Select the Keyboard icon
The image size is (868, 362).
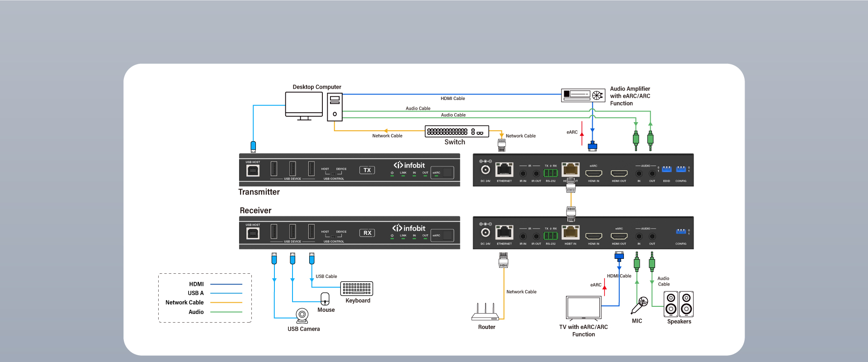click(x=357, y=289)
